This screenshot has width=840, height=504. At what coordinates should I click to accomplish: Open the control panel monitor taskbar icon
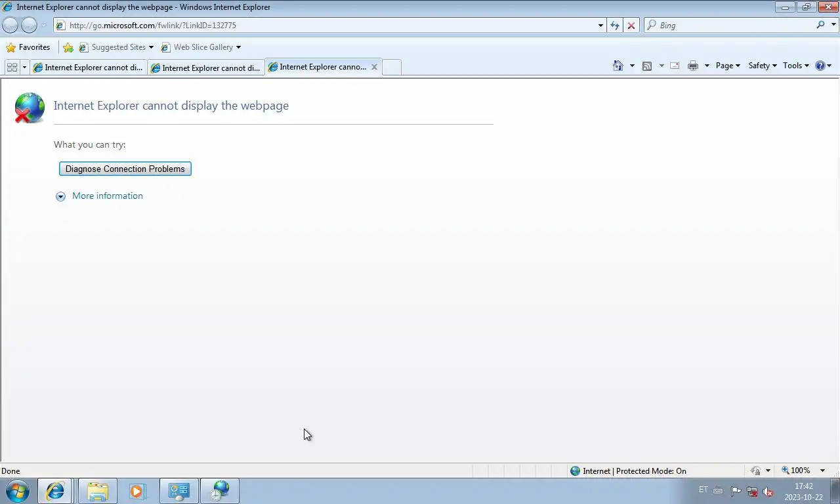point(178,491)
